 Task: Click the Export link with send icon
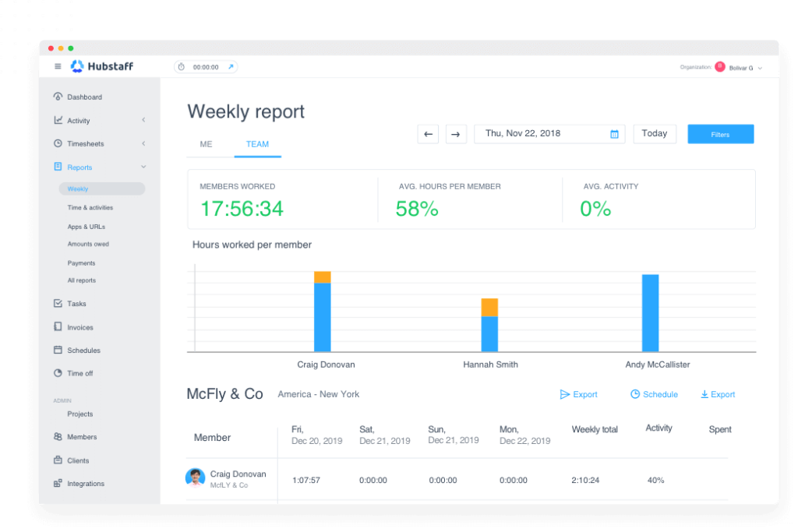click(579, 394)
